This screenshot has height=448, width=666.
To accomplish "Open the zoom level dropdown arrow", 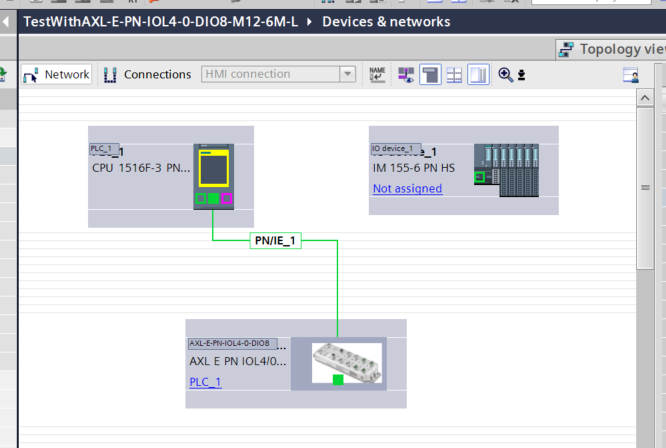I will tap(521, 75).
